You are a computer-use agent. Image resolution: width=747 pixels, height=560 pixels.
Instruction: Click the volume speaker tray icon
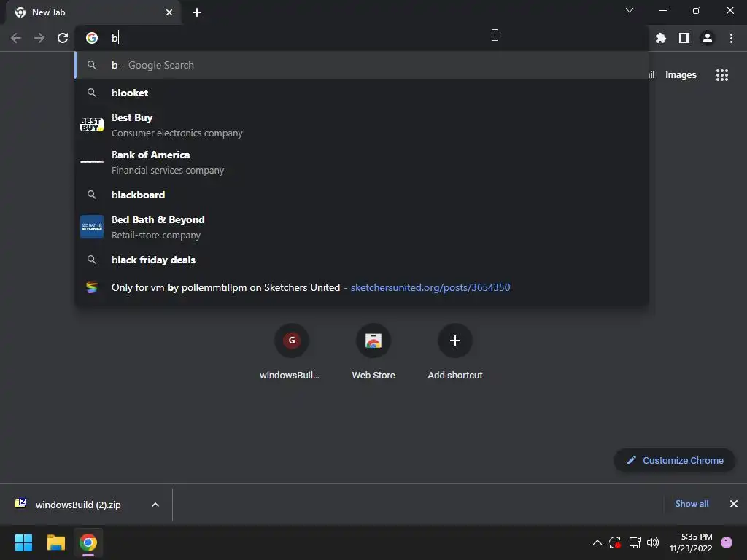click(653, 542)
